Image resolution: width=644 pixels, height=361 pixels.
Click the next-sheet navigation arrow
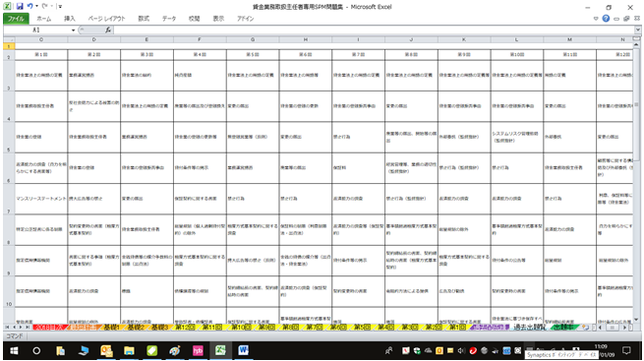tap(22, 328)
